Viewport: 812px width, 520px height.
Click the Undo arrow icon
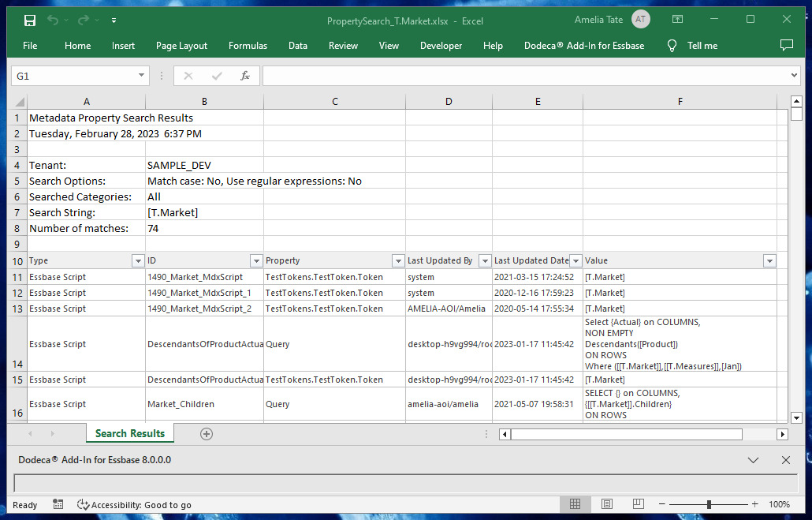click(x=52, y=21)
